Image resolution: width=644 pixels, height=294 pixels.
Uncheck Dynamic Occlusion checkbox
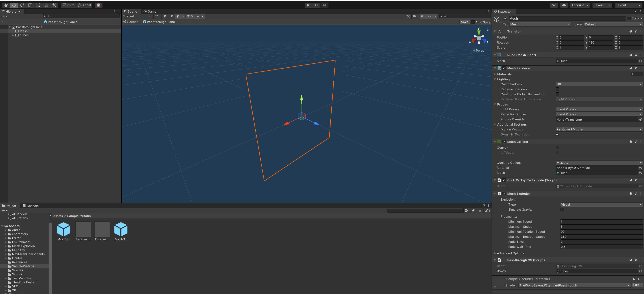click(x=557, y=134)
